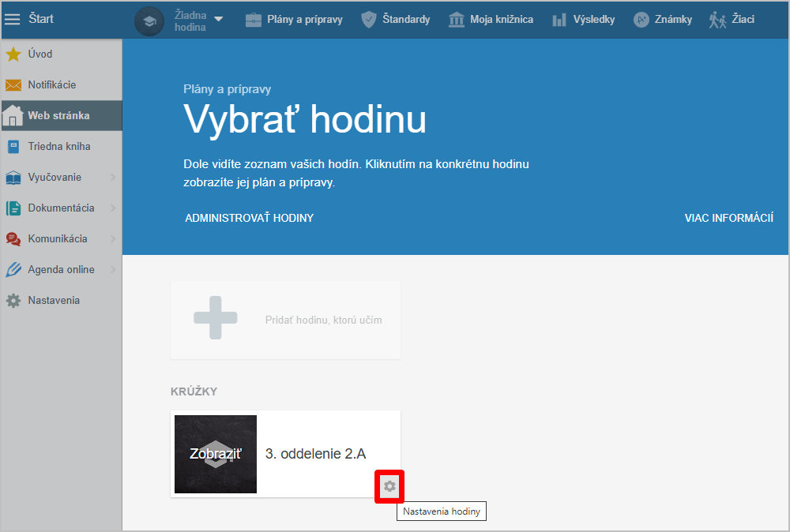The width and height of the screenshot is (790, 532).
Task: Click the Triedna kniha notebook icon
Action: 13,147
